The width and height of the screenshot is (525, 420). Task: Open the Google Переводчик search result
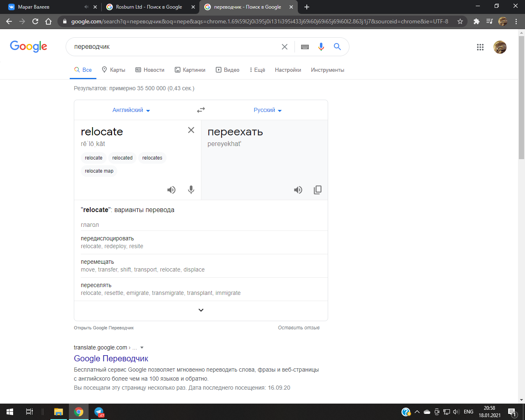coord(111,358)
